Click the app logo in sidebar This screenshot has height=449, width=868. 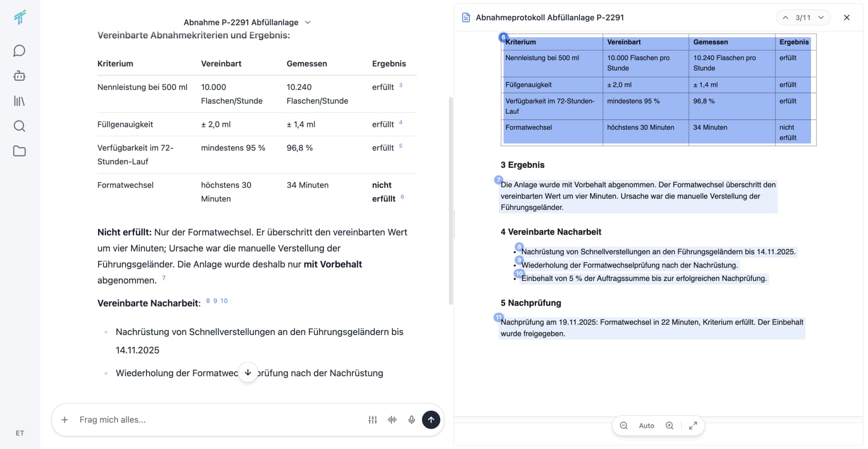(19, 17)
